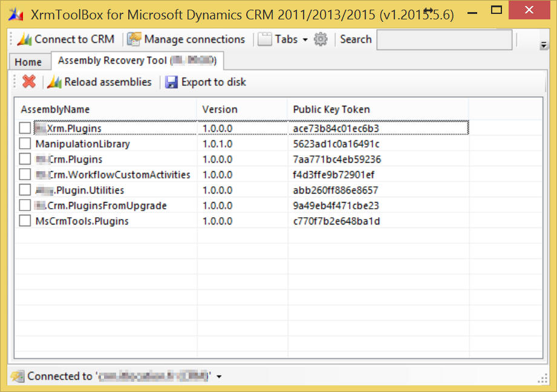Image resolution: width=557 pixels, height=392 pixels.
Task: Enable the Plugin.Utilities checkbox
Action: [x=25, y=190]
